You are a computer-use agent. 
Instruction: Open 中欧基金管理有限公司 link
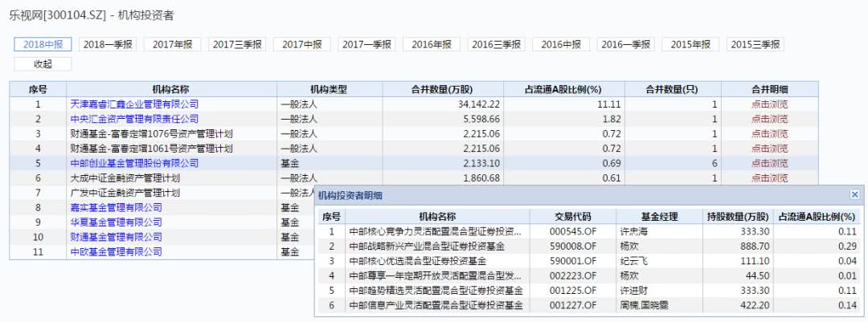pyautogui.click(x=117, y=251)
